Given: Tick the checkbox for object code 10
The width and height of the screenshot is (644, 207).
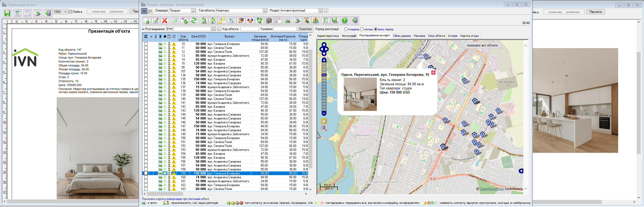Looking at the screenshot, I should 146,44.
